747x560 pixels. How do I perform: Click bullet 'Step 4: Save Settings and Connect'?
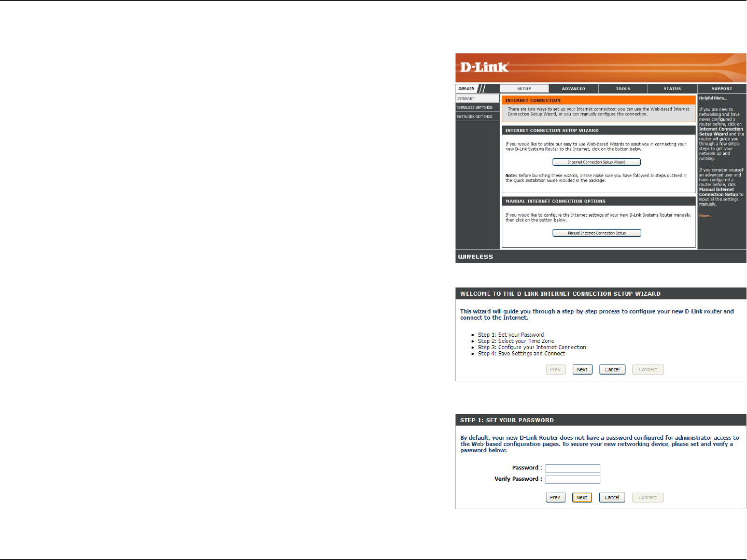[x=522, y=353]
